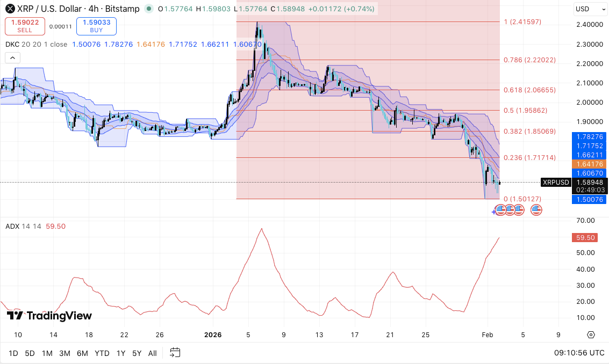The image size is (609, 364).
Task: Click the standalone US flag icon near Feb
Action: (x=536, y=209)
